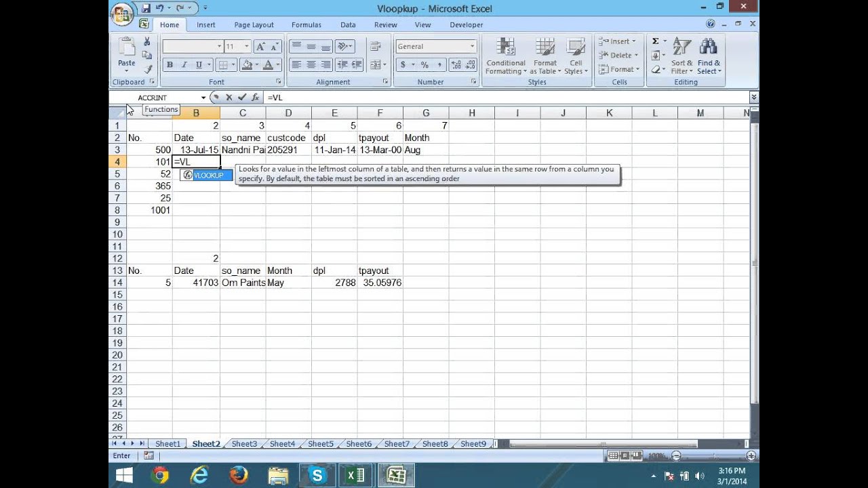Toggle Italic formatting
This screenshot has width=868, height=488.
pyautogui.click(x=184, y=65)
